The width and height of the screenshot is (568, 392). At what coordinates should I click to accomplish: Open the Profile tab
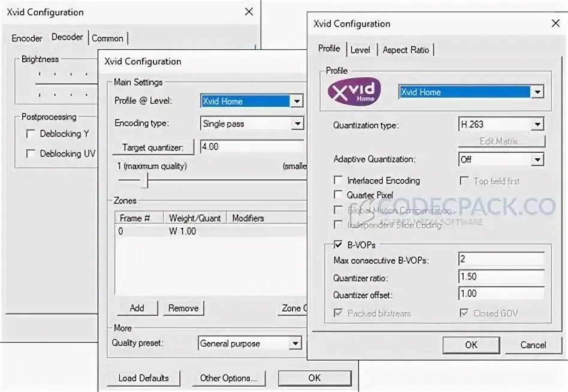coord(329,48)
